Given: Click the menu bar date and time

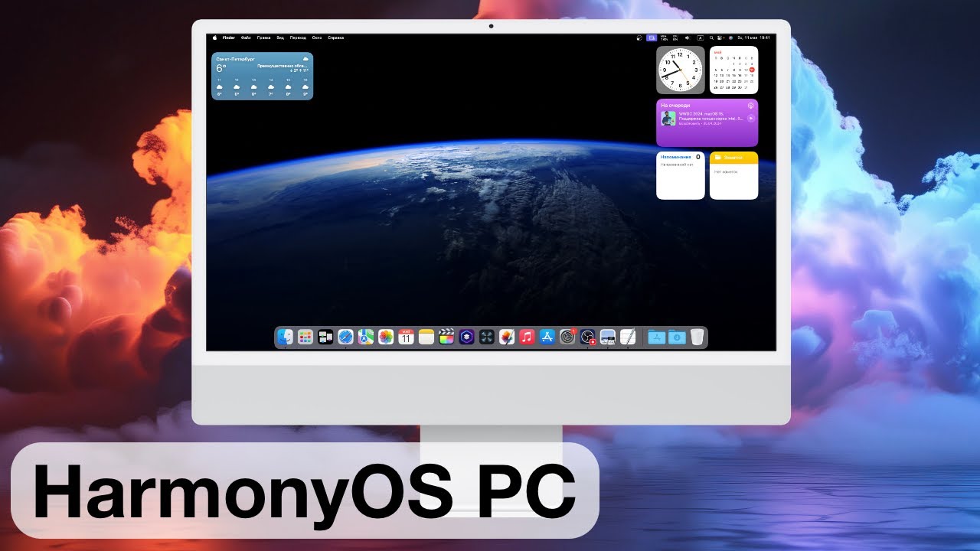Looking at the screenshot, I should coord(754,37).
